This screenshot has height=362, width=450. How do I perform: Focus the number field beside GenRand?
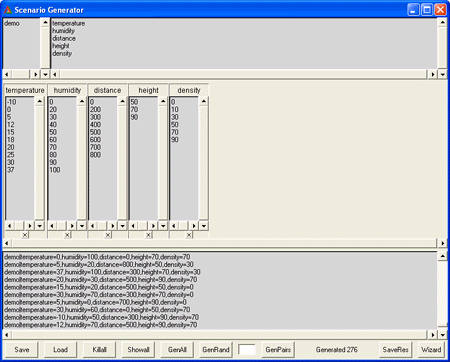(247, 350)
